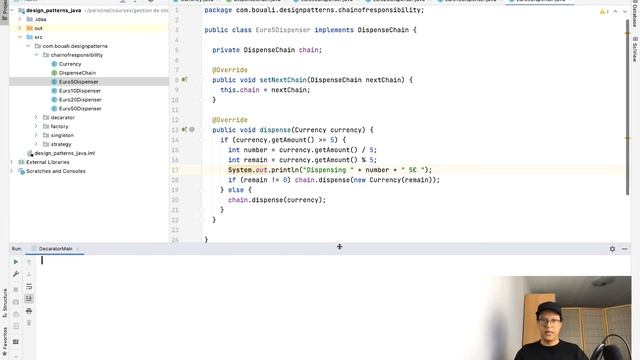Collapse chainofresponsibility package
Viewport: 640px width, 360px height.
point(36,55)
